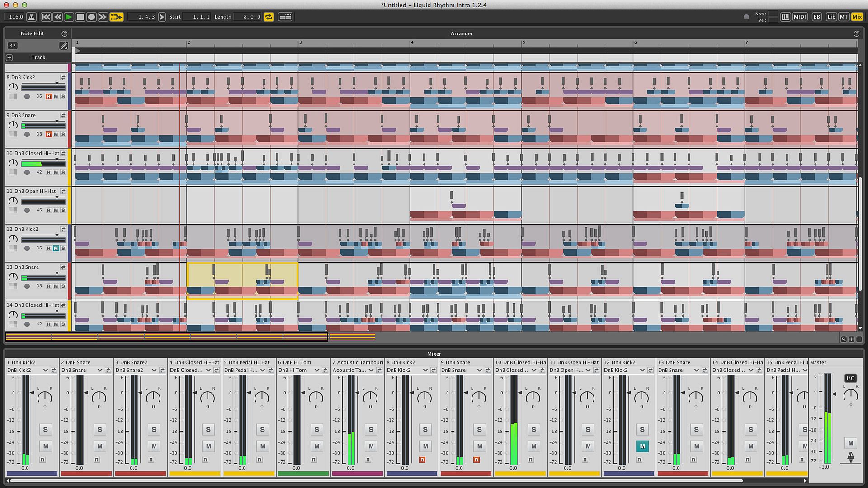This screenshot has height=488, width=868.
Task: Select the pencil tool in Note Edit
Action: pos(63,46)
